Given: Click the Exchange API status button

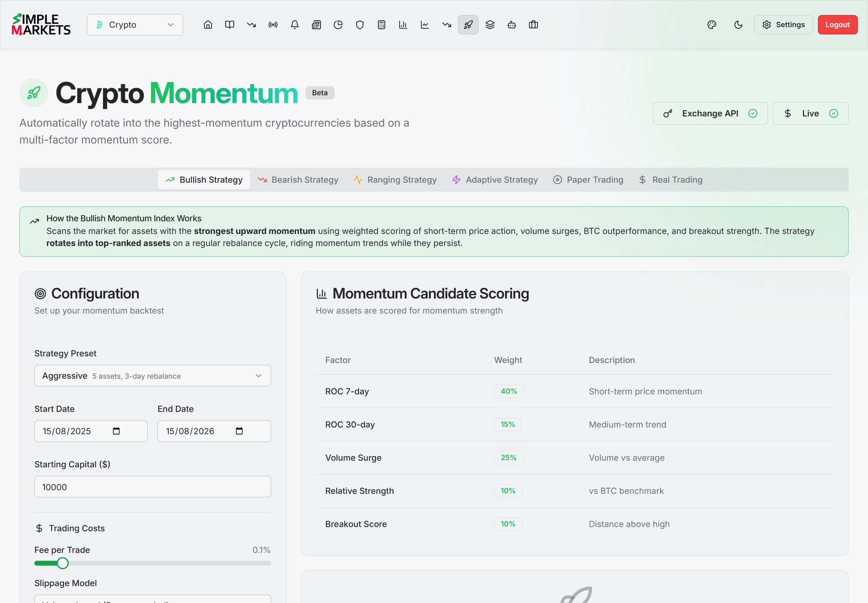Looking at the screenshot, I should click(x=710, y=113).
